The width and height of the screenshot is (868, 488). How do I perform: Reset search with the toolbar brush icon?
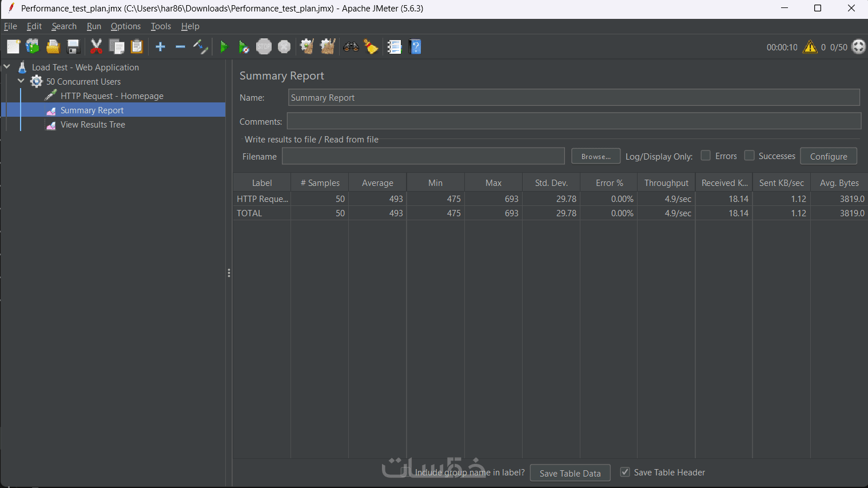(x=371, y=47)
